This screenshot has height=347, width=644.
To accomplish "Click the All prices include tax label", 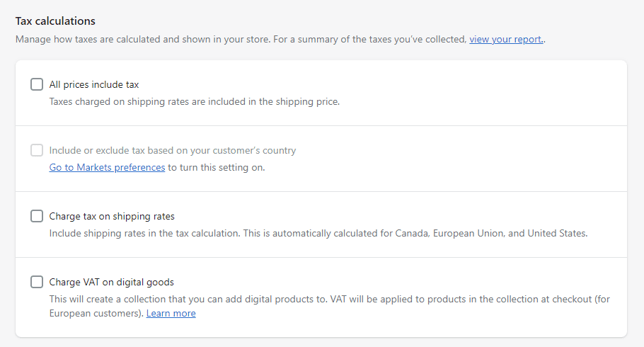I will [94, 84].
